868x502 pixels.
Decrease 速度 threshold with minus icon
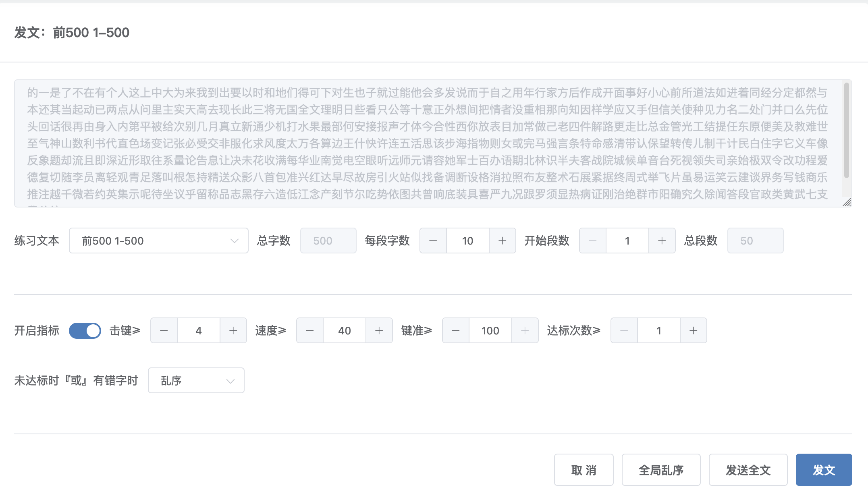pyautogui.click(x=310, y=330)
